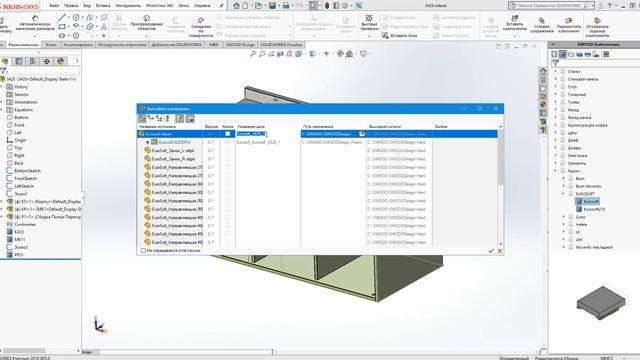
Task: Open the PhotoView 360 menu
Action: coord(160,6)
